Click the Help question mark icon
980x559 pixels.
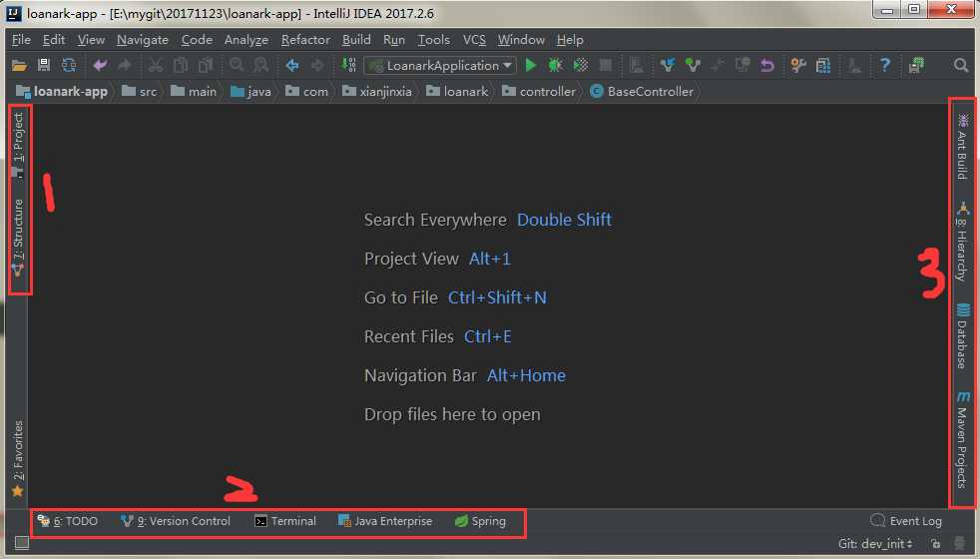(885, 65)
